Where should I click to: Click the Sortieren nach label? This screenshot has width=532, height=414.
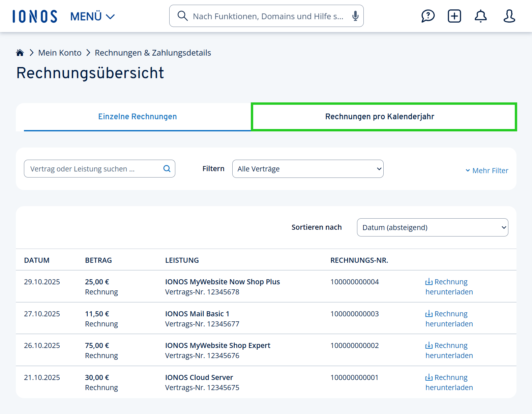point(317,227)
